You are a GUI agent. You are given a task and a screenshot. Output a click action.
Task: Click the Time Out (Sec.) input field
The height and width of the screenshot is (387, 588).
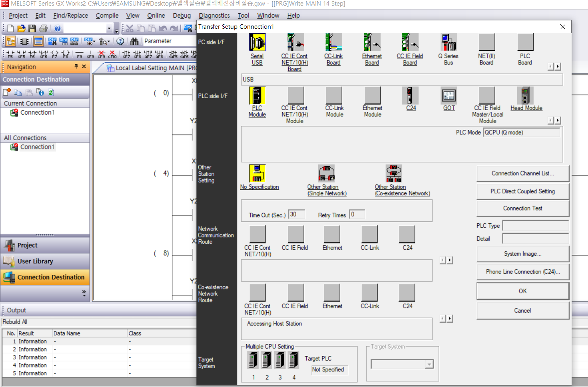tap(297, 214)
